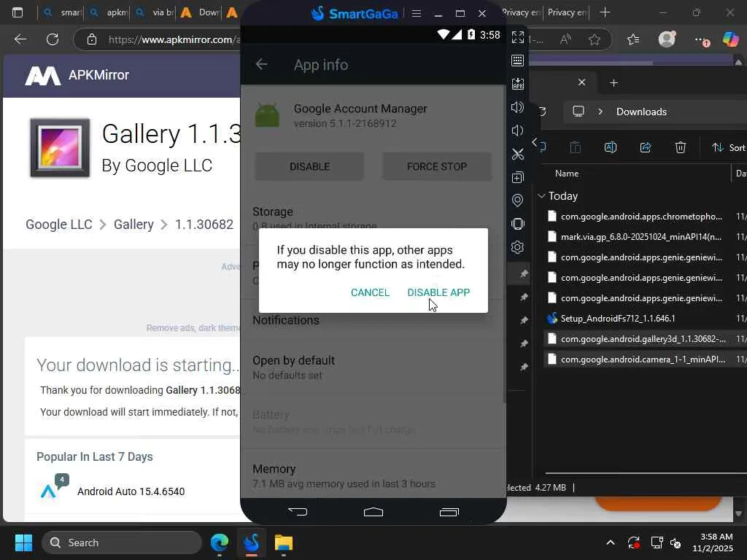Tap Android back arrow in App info header

[261, 64]
